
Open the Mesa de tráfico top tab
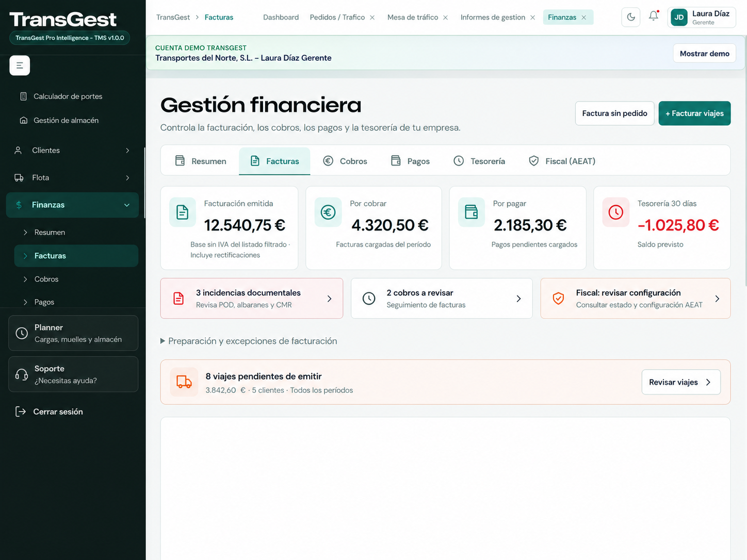413,18
